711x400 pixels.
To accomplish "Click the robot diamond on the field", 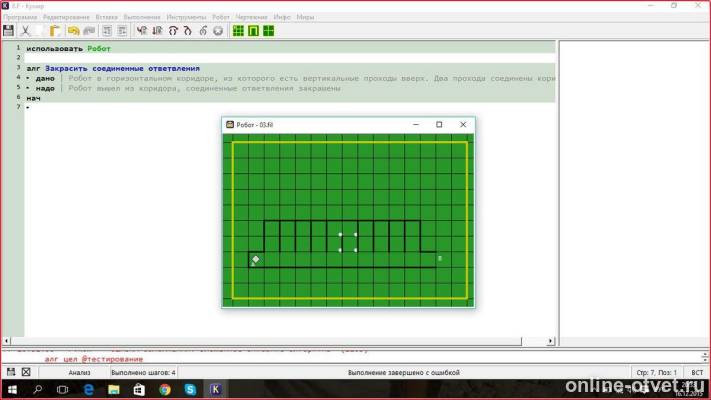I will point(255,260).
